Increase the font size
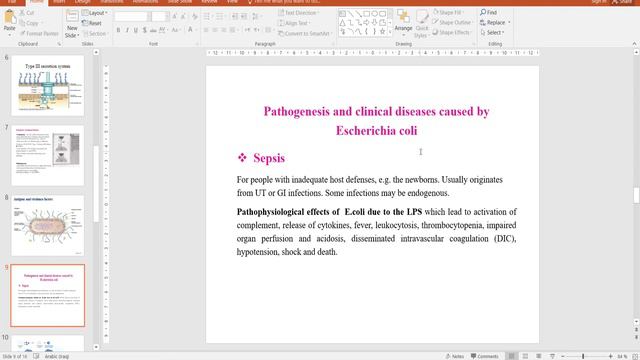 click(x=175, y=16)
